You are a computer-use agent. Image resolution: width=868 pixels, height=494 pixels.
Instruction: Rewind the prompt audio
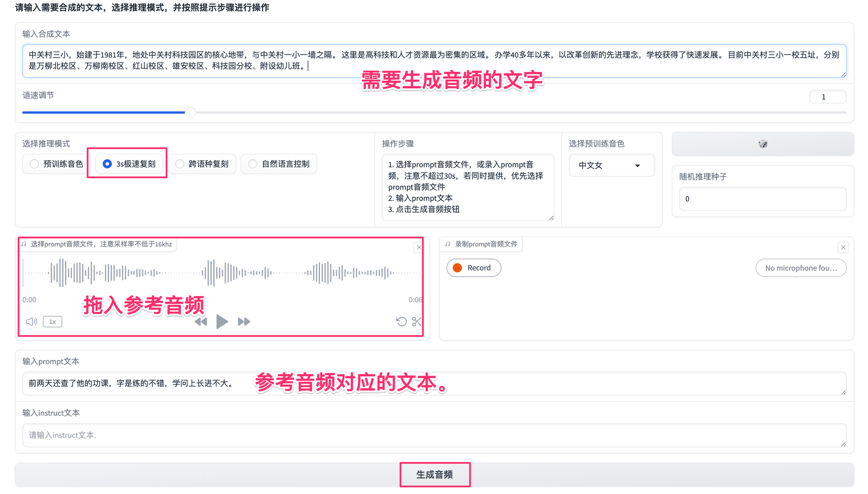(x=201, y=322)
